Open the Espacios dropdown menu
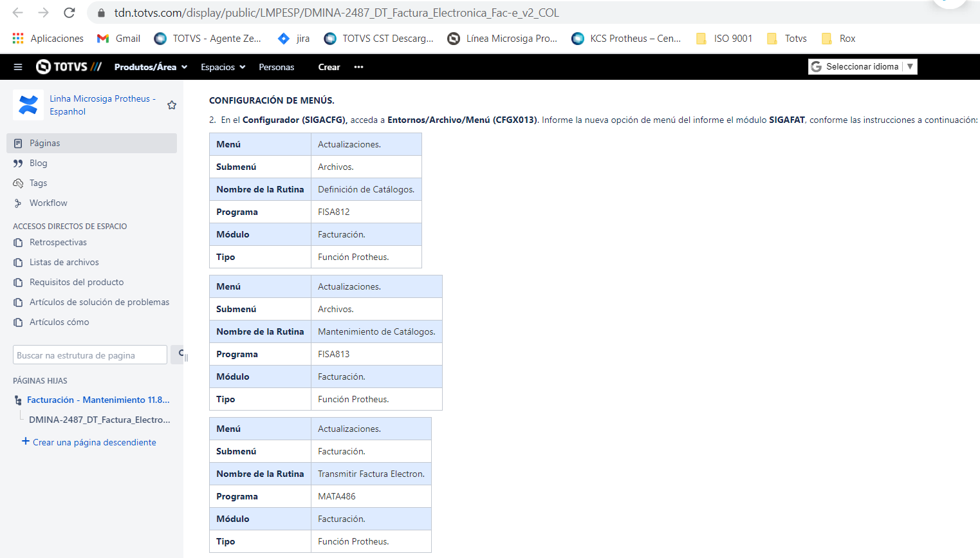The image size is (980, 558). (x=223, y=67)
